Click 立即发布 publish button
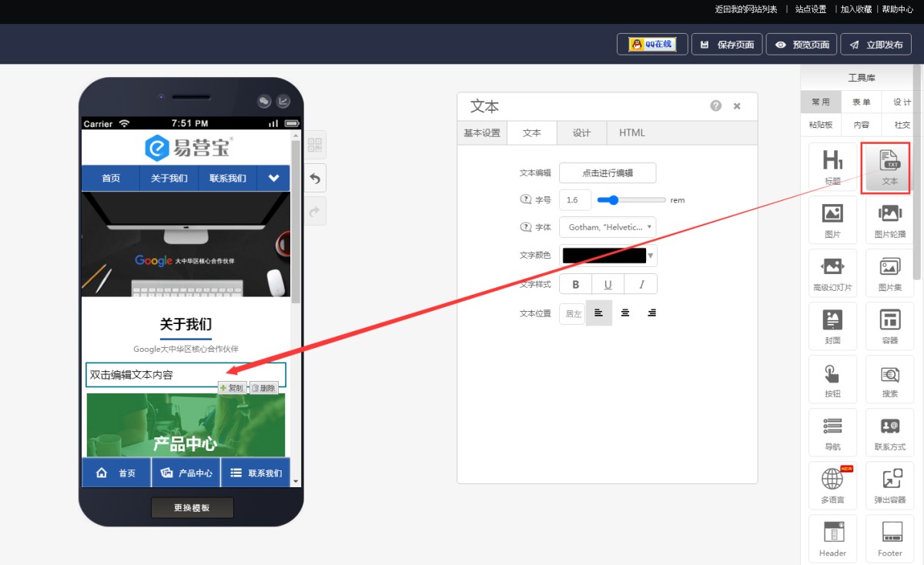924x565 pixels. pos(876,45)
